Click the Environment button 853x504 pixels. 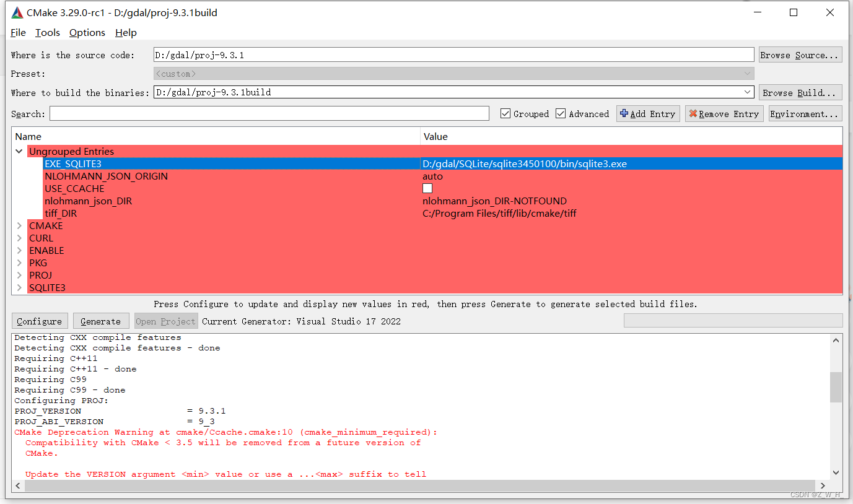[x=805, y=114]
